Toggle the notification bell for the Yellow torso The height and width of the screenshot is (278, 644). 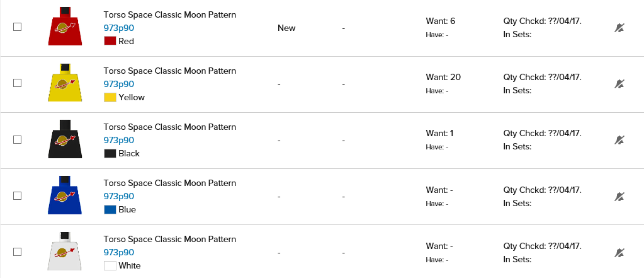click(x=619, y=84)
